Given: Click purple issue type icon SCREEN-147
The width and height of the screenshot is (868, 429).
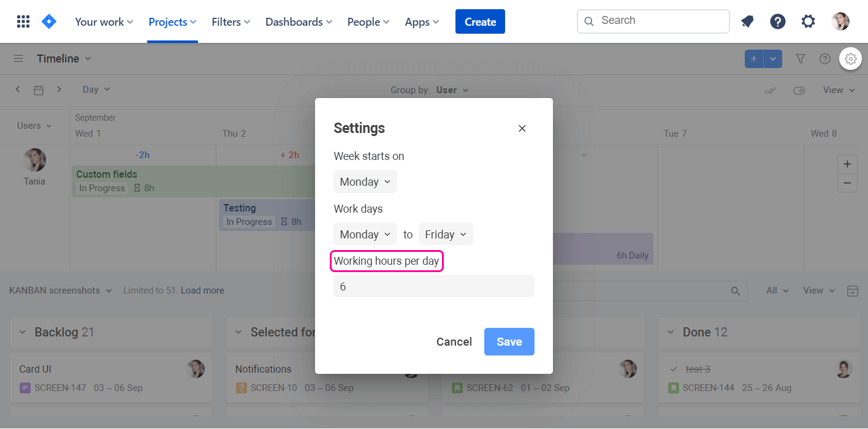Looking at the screenshot, I should pyautogui.click(x=25, y=388).
